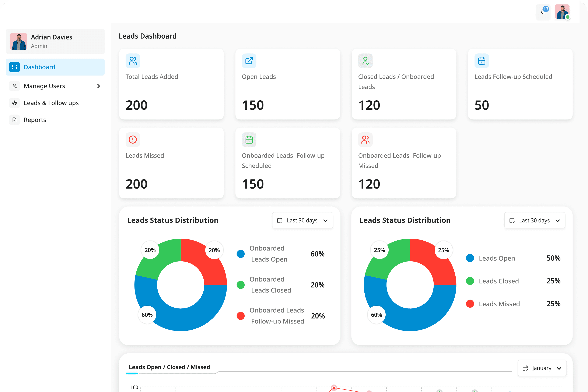The image size is (588, 392).
Task: Switch to Leads Open / Closed / Missed tab
Action: point(169,367)
